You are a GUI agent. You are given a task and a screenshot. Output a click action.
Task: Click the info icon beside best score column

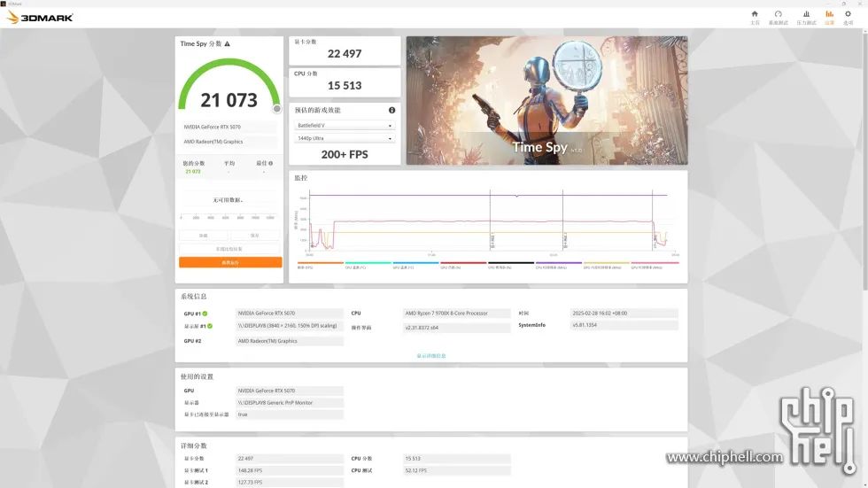271,163
